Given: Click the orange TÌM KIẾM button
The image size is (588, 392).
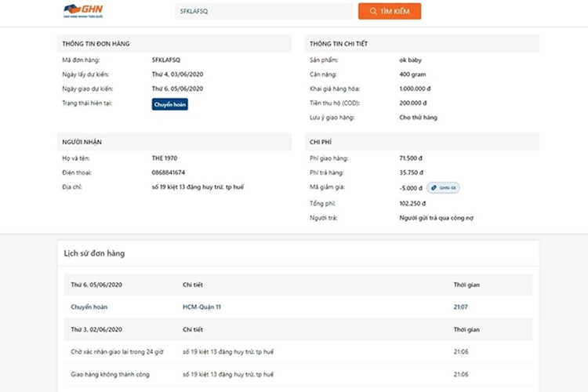Looking at the screenshot, I should [x=390, y=11].
